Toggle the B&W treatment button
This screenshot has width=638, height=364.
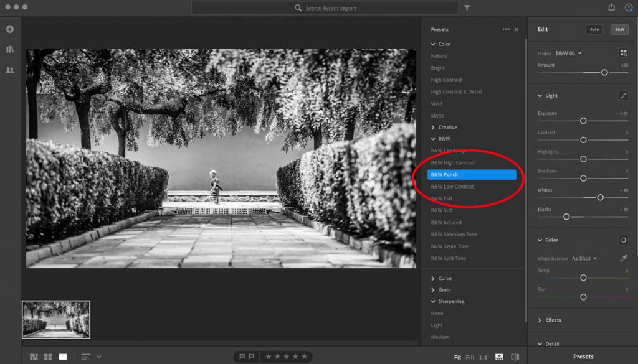point(620,29)
